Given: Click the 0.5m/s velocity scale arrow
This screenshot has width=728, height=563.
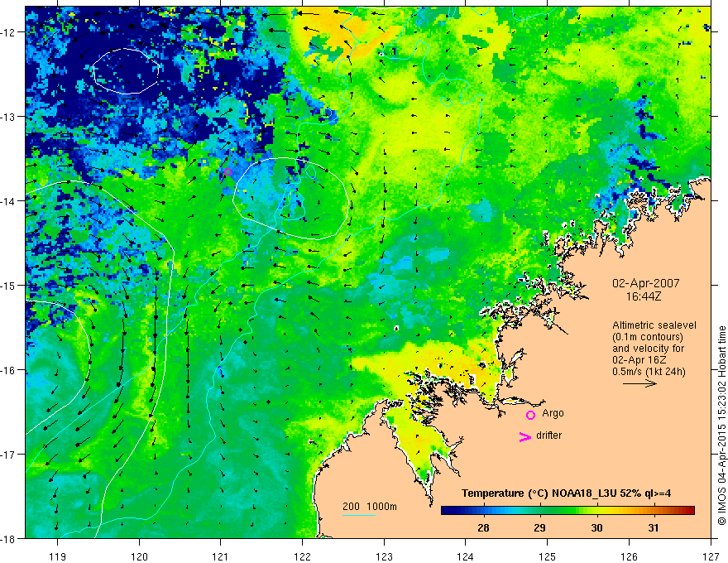Looking at the screenshot, I should point(639,383).
